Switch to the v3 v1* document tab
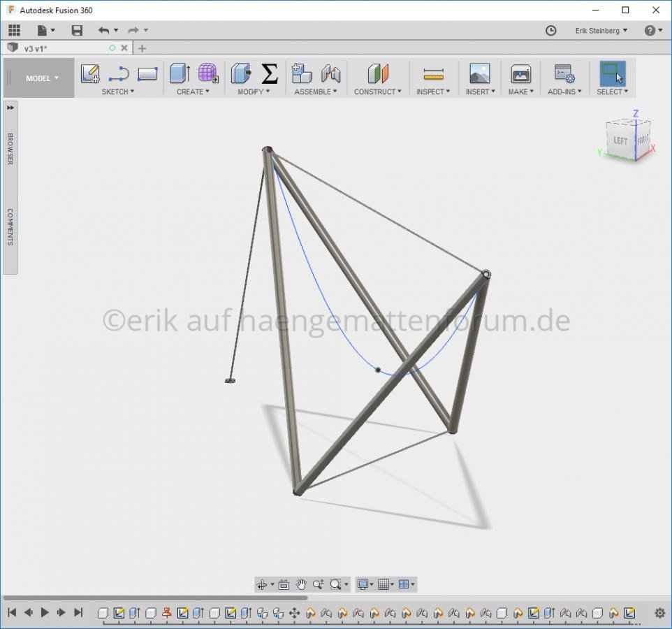The width and height of the screenshot is (672, 629). click(x=35, y=48)
